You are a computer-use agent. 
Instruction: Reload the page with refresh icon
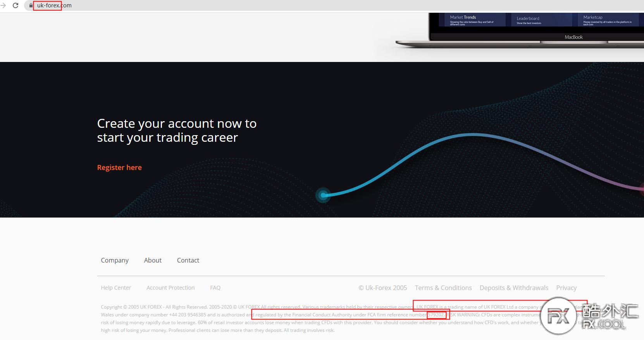15,5
